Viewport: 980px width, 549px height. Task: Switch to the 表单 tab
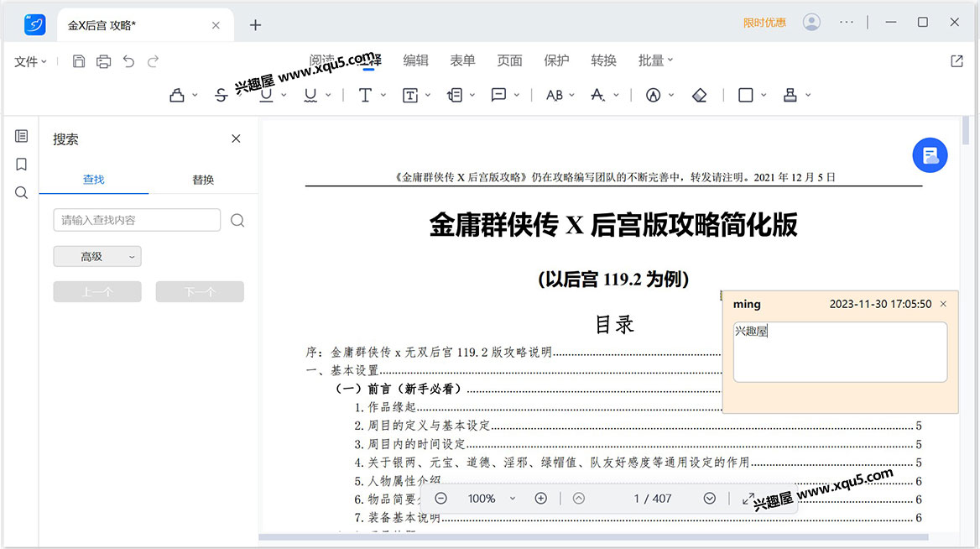(x=462, y=60)
